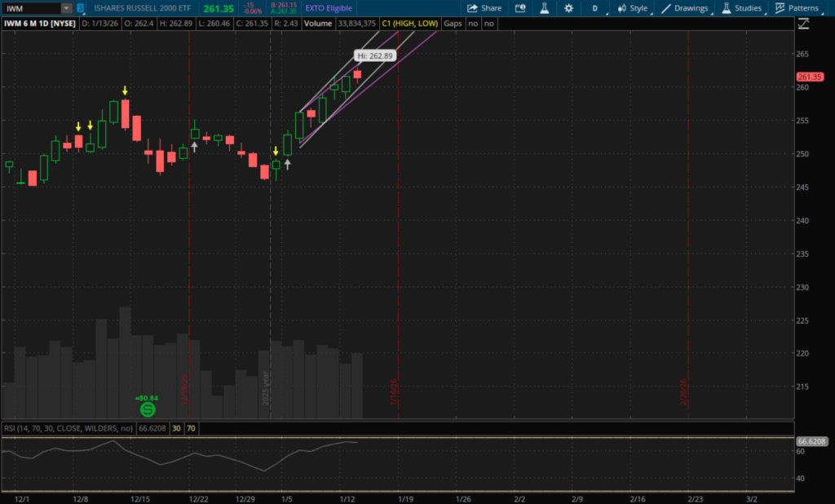Viewport: 835px width, 504px height.
Task: Click the Share icon button
Action: [x=485, y=8]
